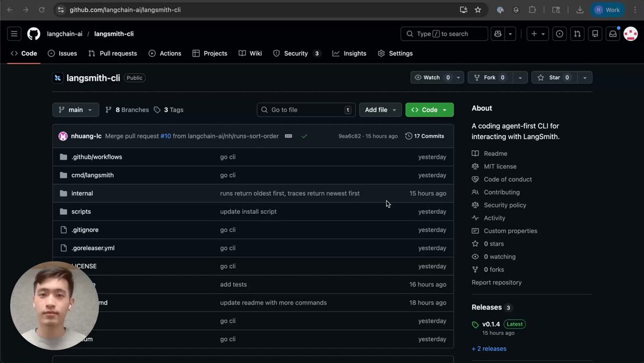The image size is (644, 363).
Task: Open the 17 Commits history
Action: [x=425, y=136]
